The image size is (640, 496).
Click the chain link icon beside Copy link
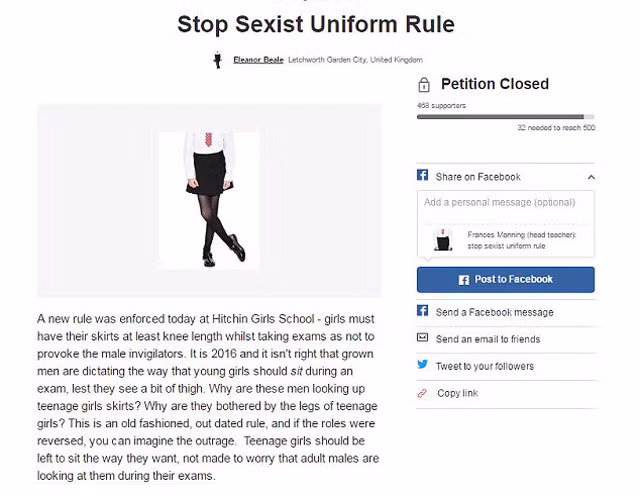coord(423,393)
